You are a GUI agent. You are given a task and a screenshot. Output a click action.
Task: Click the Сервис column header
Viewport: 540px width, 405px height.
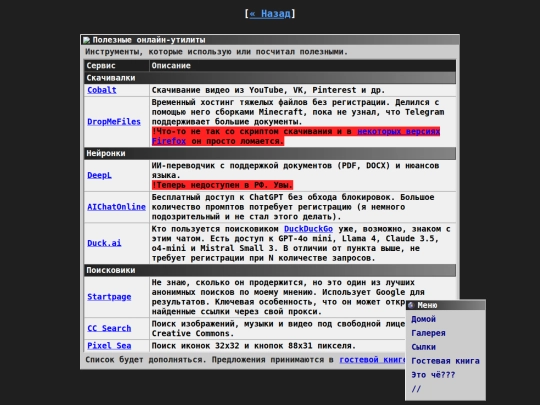pyautogui.click(x=116, y=66)
